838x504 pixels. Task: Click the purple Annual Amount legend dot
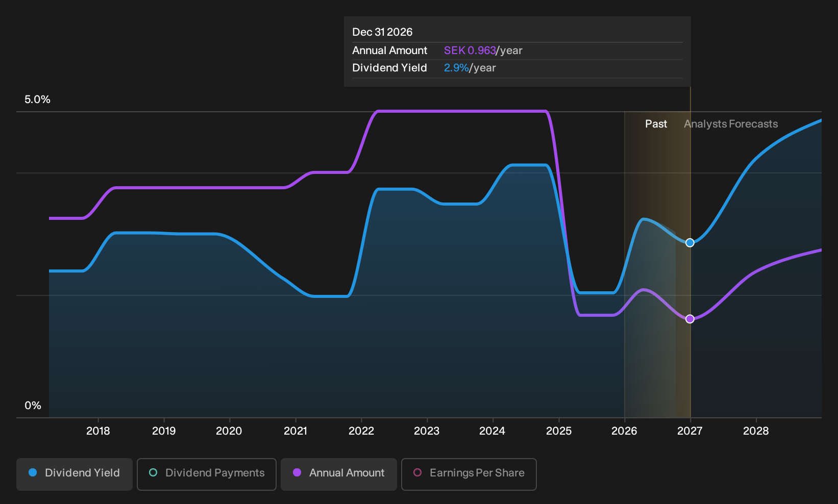(x=297, y=473)
